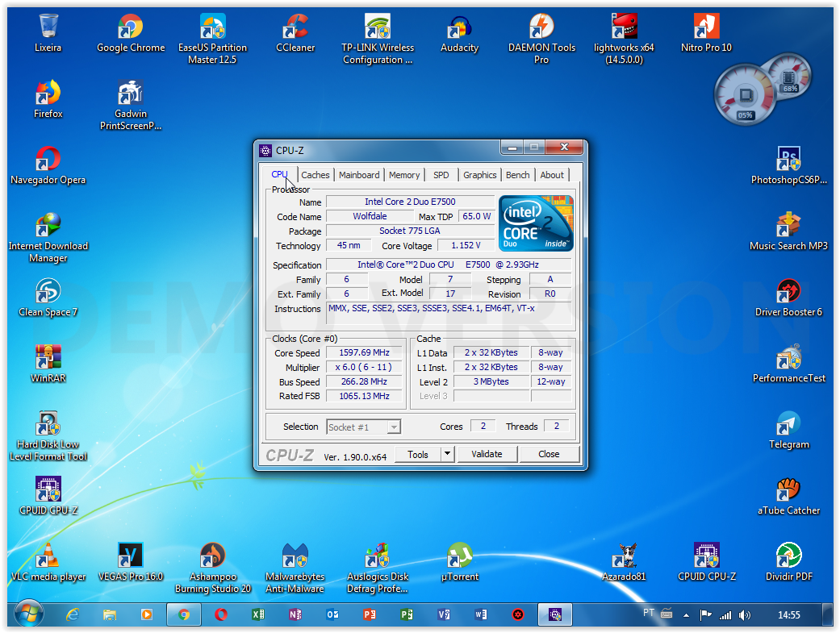Click the volume speaker tray icon
Viewport: 840px width, 633px height.
[744, 615]
